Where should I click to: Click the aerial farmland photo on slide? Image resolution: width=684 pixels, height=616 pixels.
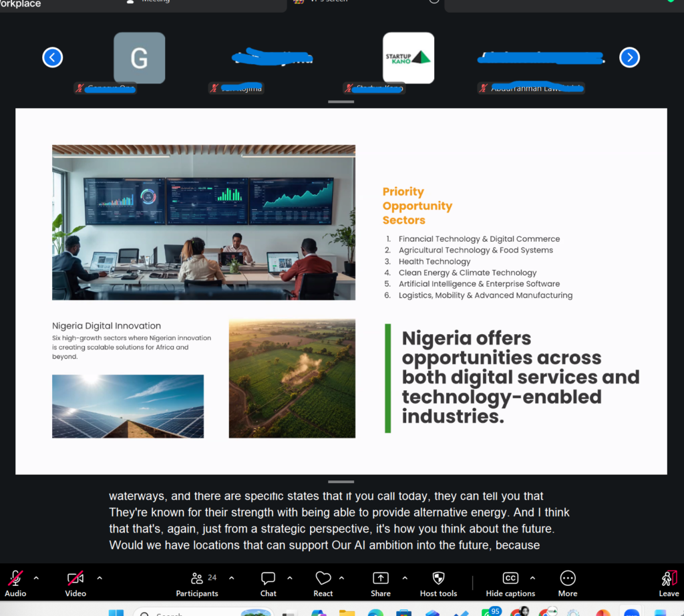[292, 378]
